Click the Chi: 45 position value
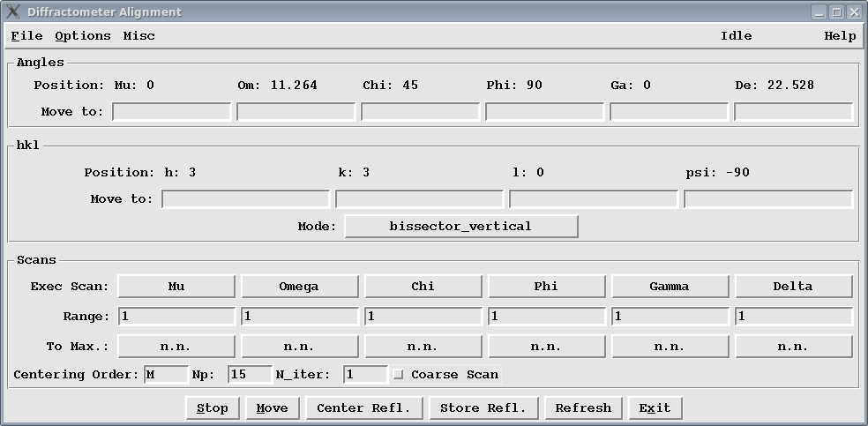 tap(390, 86)
